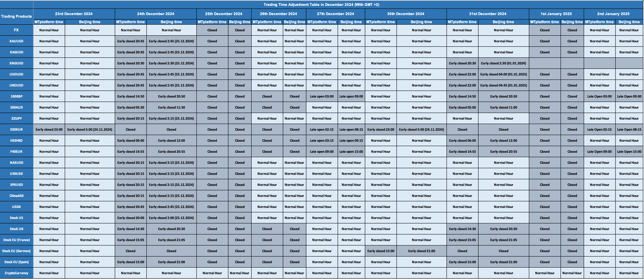Image resolution: width=644 pixels, height=279 pixels.
Task: Click the 'Stock EU (German)' row label
Action: click(17, 251)
